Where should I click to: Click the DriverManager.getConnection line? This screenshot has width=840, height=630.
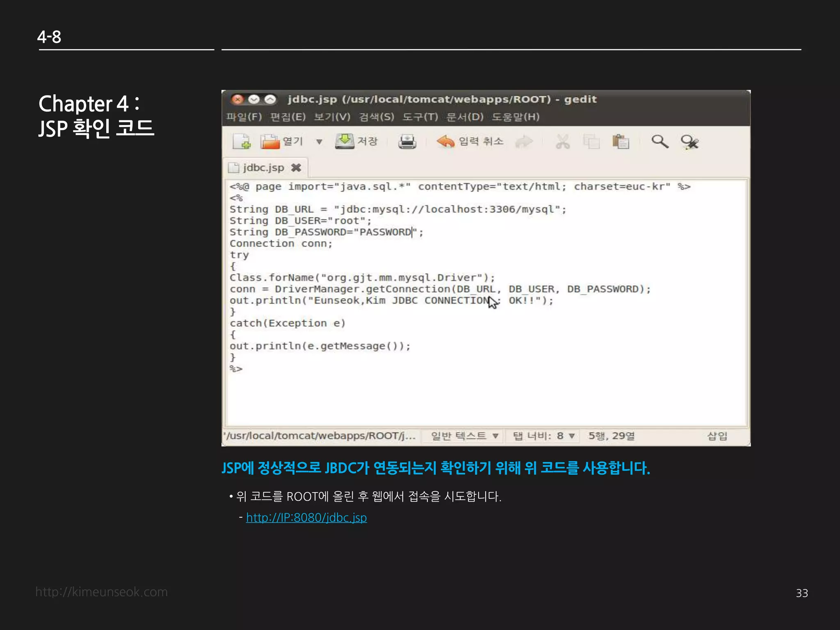click(x=440, y=289)
